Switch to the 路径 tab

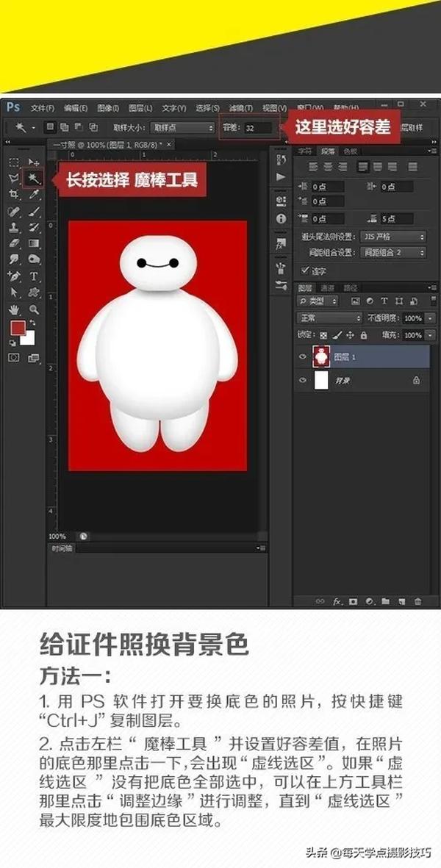(351, 288)
